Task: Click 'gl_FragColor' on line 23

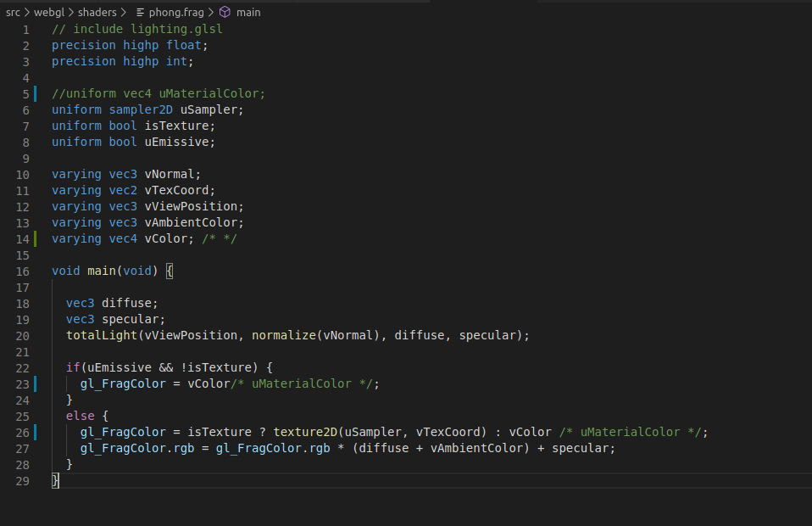Action: [123, 383]
